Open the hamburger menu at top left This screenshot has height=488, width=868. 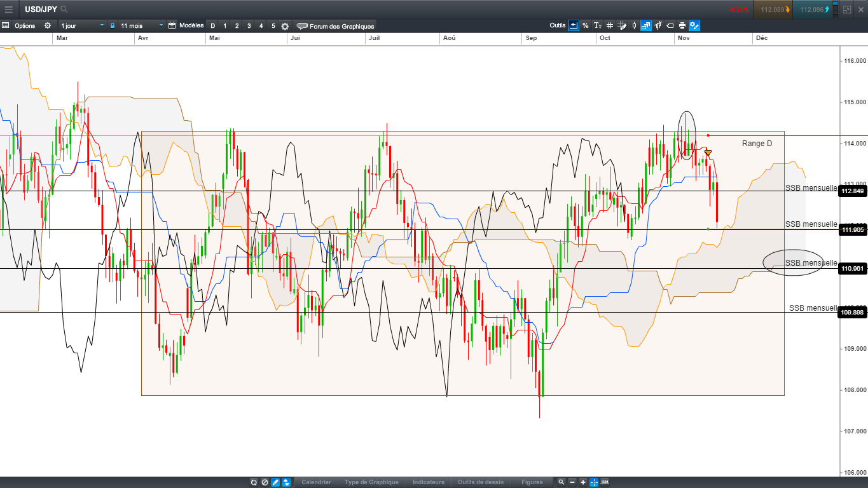coord(8,10)
